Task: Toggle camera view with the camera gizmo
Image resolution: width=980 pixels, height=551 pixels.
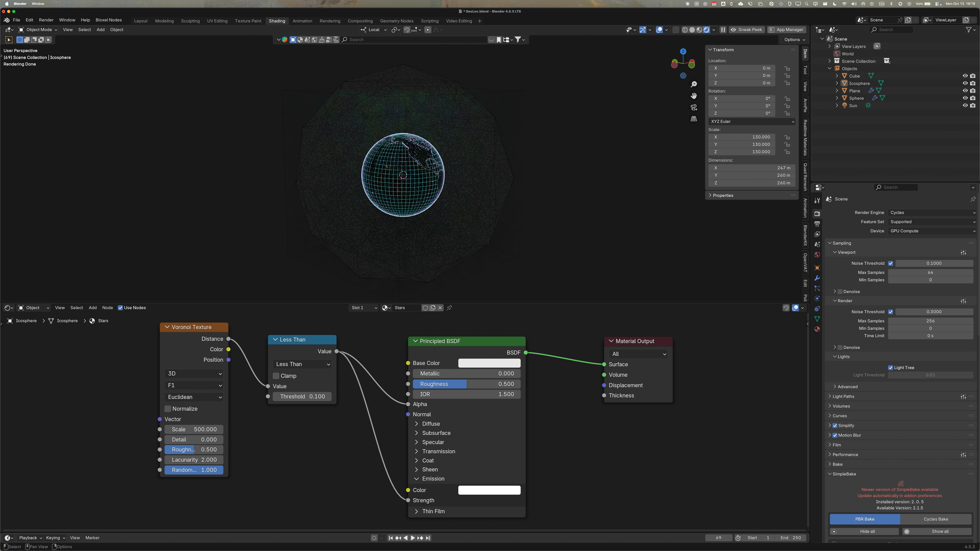Action: click(x=694, y=107)
